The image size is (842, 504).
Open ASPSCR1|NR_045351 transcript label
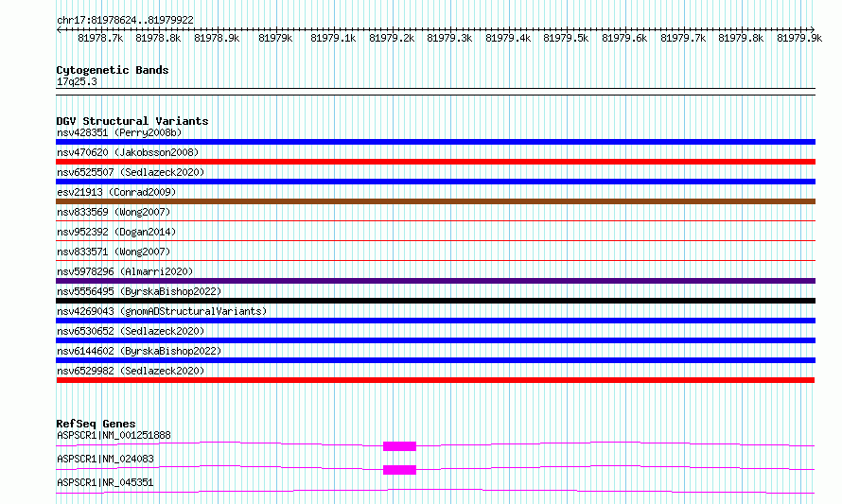coord(105,482)
